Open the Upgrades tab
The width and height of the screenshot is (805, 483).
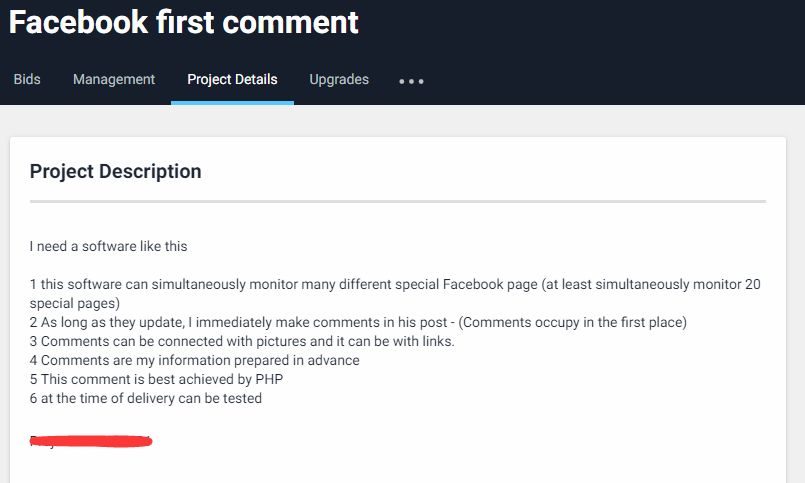click(339, 79)
